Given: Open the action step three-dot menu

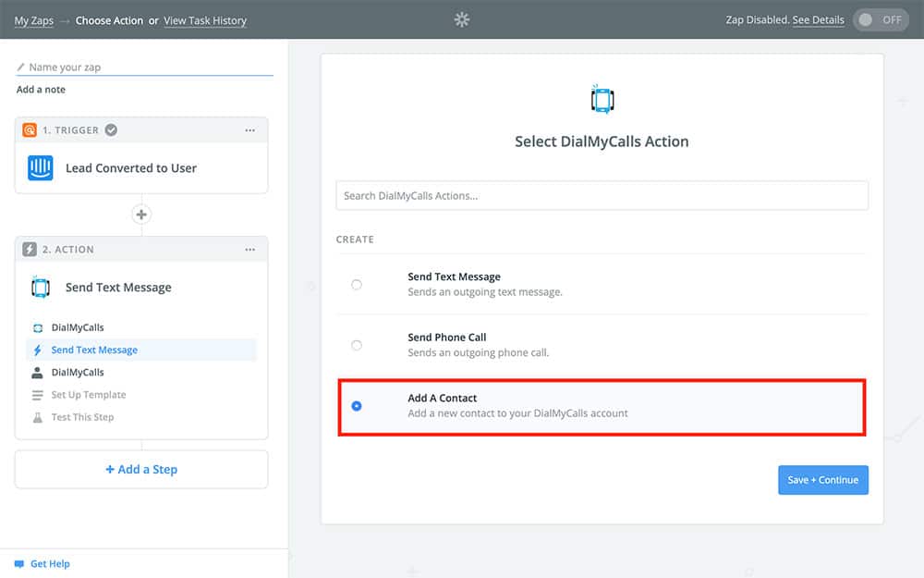Looking at the screenshot, I should [249, 250].
